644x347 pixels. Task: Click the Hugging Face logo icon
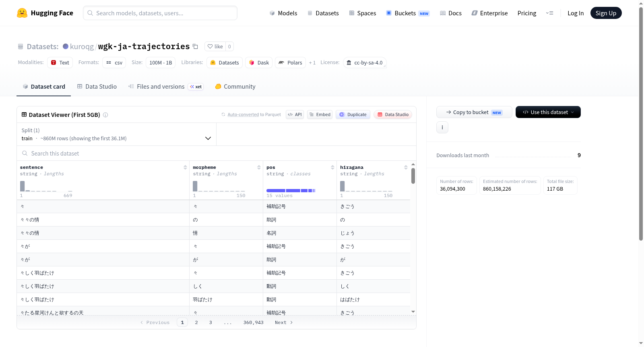(x=22, y=13)
